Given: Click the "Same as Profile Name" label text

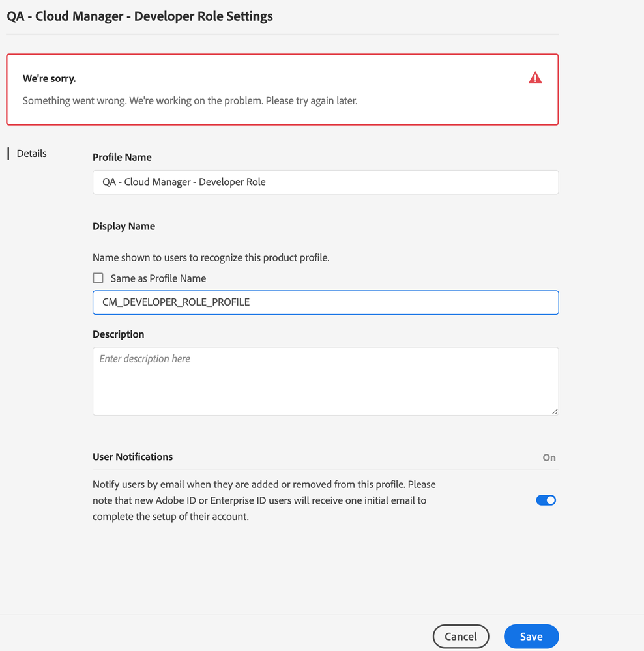Looking at the screenshot, I should pos(158,278).
